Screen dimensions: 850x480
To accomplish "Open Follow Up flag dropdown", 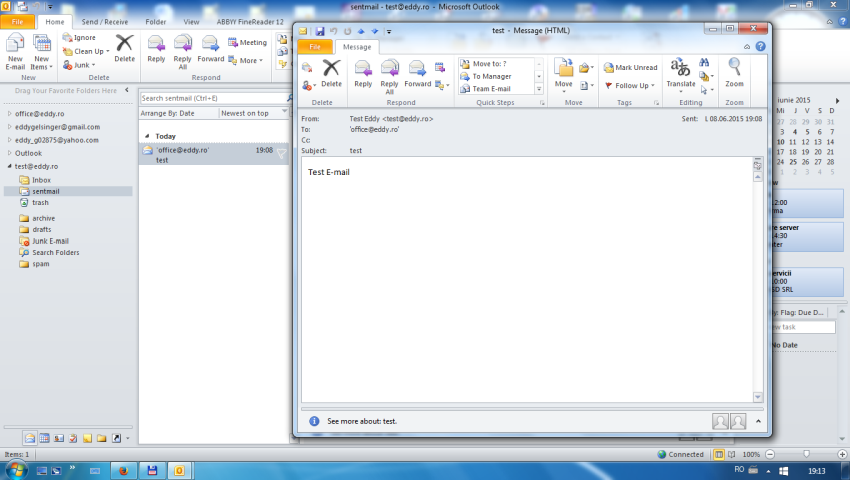I will [x=629, y=86].
